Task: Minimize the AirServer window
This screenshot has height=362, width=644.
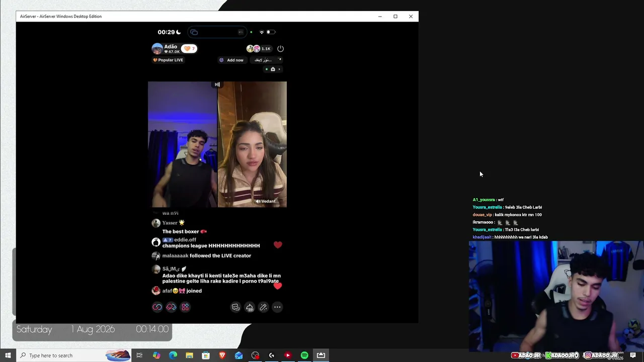Action: (380, 17)
